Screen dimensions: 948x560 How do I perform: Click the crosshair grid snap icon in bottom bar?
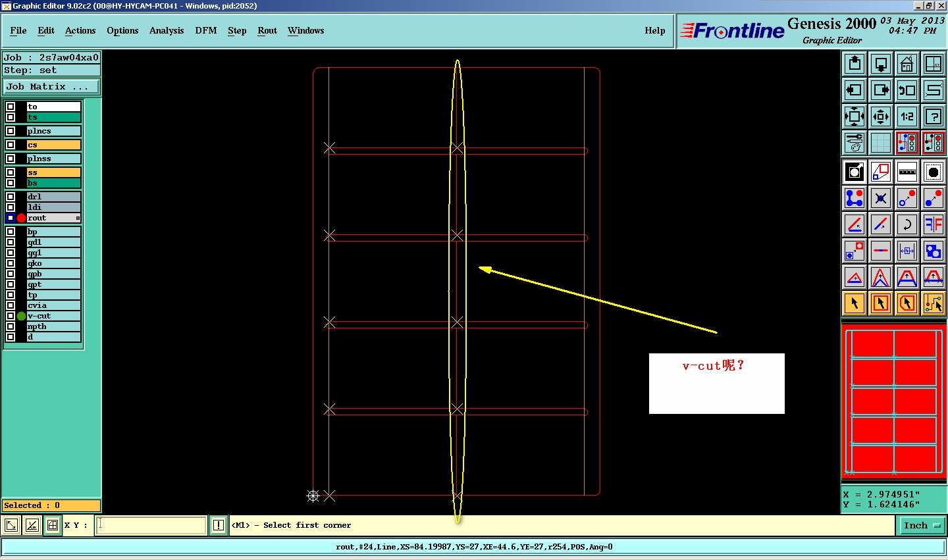click(53, 525)
